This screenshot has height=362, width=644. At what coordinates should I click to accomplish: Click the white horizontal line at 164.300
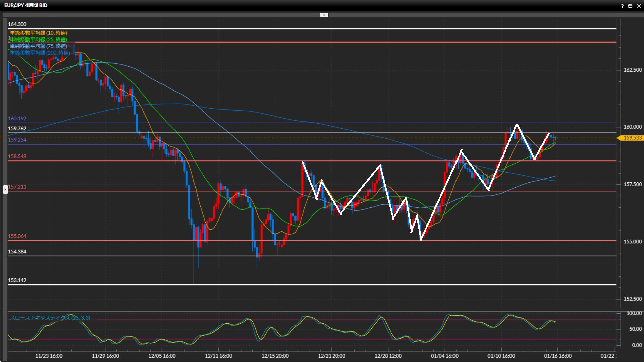click(302, 29)
